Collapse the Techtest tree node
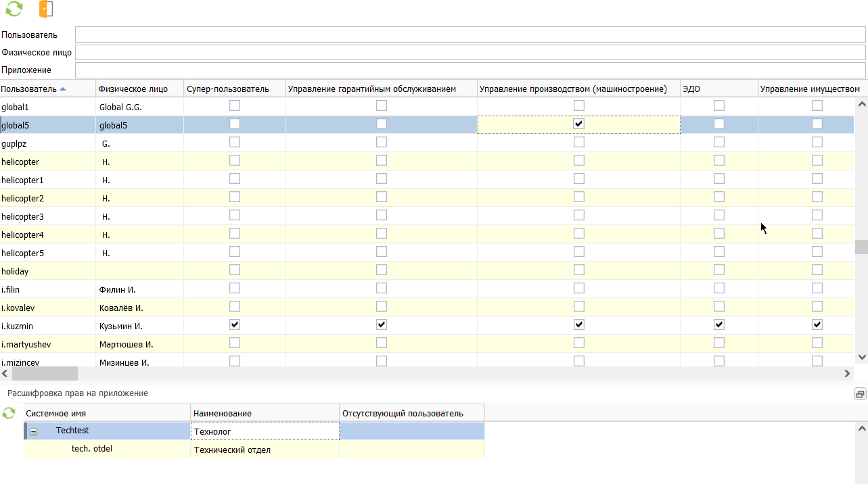The image size is (868, 484). coord(33,431)
